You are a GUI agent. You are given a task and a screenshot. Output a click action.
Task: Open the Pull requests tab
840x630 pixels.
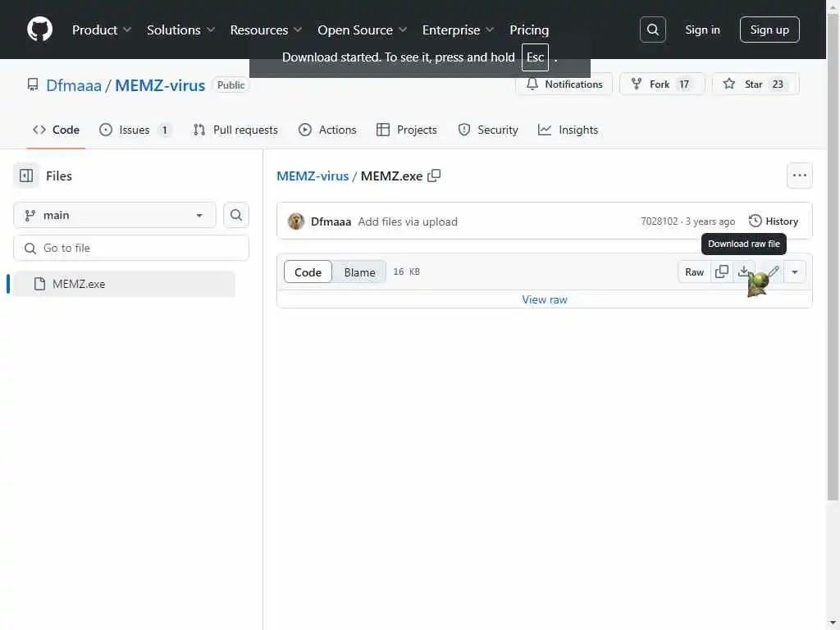point(235,130)
